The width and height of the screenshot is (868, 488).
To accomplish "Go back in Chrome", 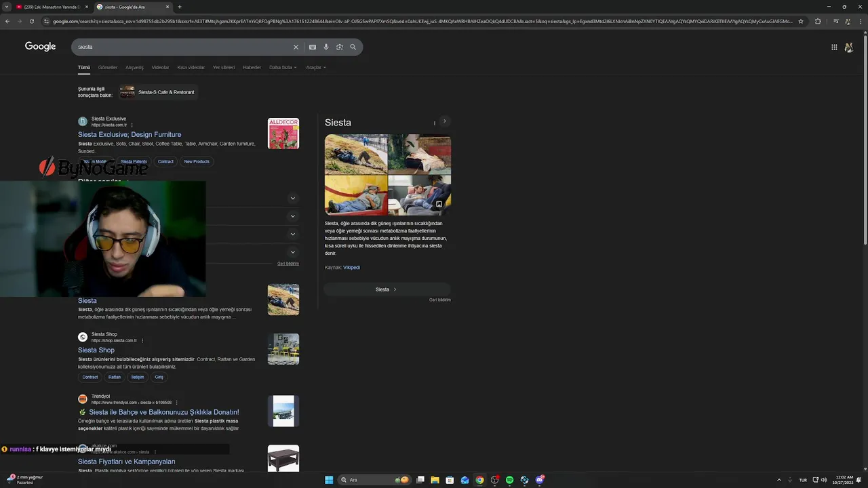I will tap(7, 21).
